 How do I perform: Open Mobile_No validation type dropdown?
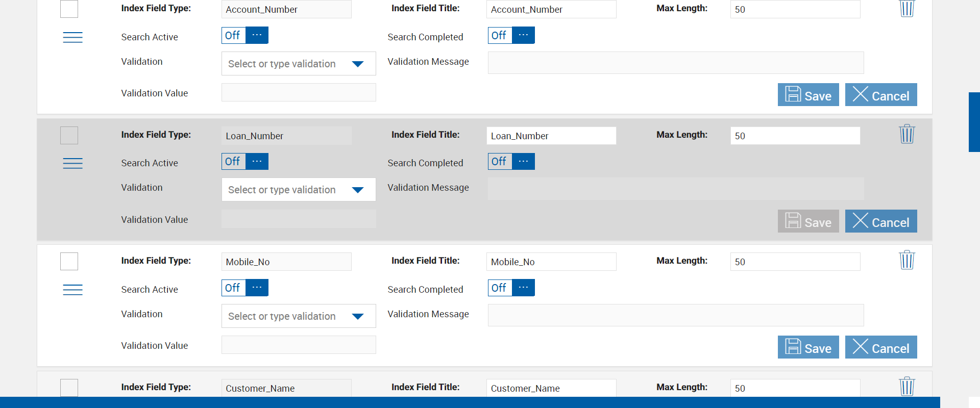coord(357,316)
